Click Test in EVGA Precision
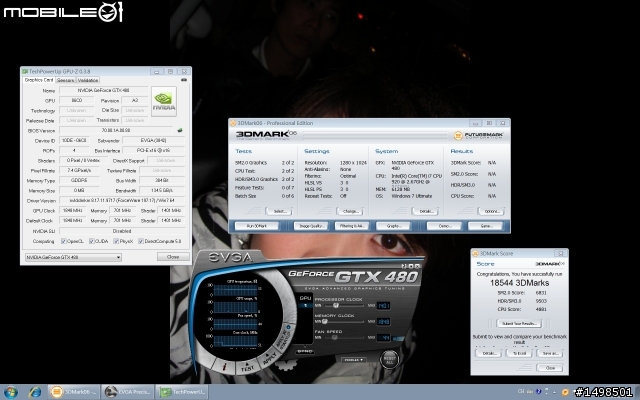This screenshot has height=400, width=640. (x=247, y=368)
